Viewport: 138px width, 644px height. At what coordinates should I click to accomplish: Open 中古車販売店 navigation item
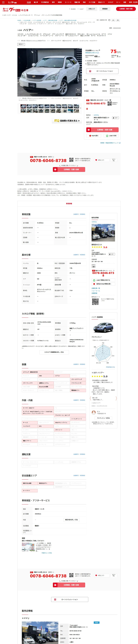pos(45,2)
